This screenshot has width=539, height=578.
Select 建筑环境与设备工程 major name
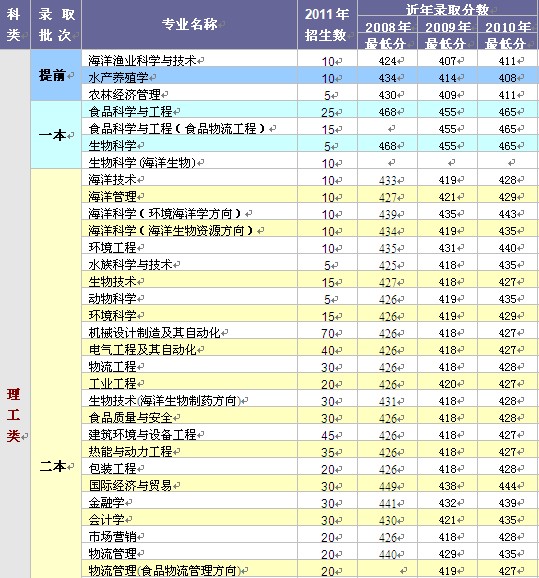pyautogui.click(x=142, y=435)
